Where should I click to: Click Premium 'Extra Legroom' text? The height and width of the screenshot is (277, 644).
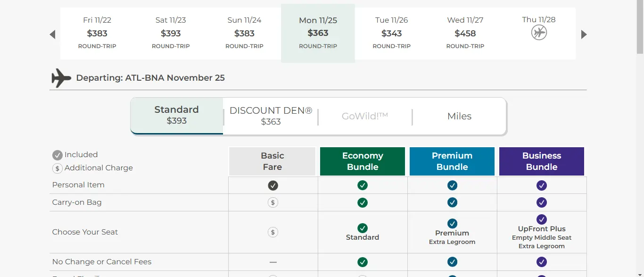coord(452,242)
